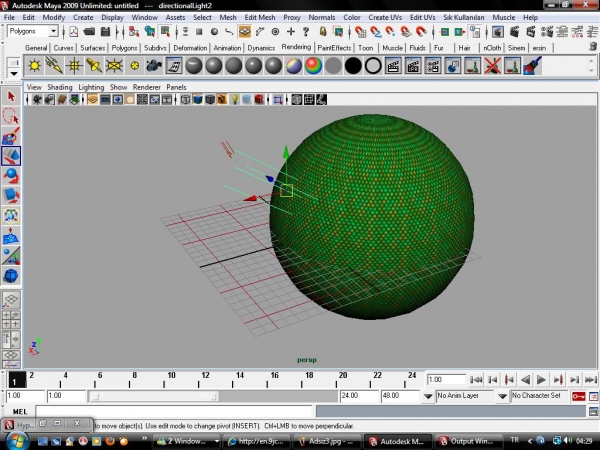This screenshot has height=450, width=600.
Task: Activate the Paint Selection tool
Action: tap(11, 136)
